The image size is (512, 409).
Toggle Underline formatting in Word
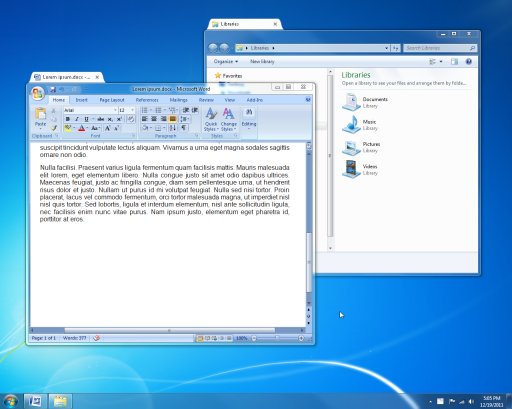86,119
